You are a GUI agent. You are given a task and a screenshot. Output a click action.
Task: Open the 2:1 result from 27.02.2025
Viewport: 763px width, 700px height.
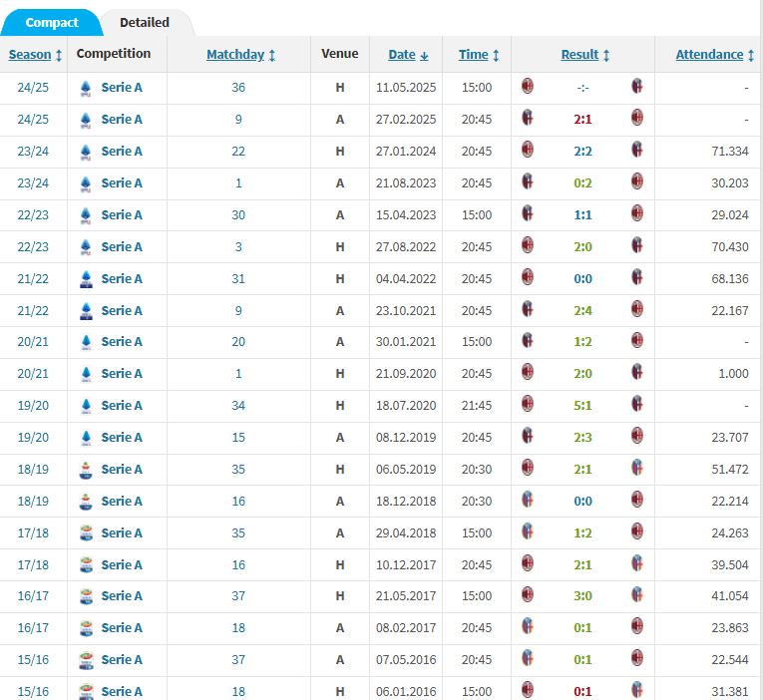pos(582,120)
